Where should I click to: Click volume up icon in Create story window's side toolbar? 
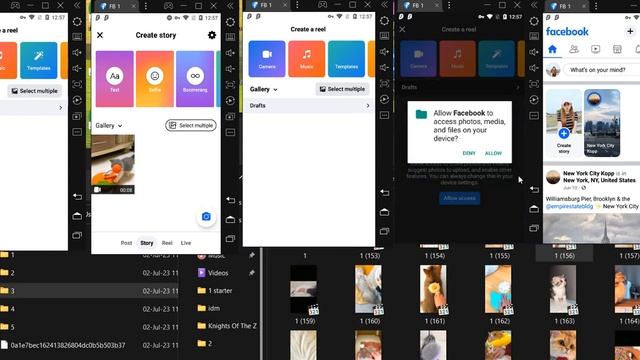[x=230, y=53]
